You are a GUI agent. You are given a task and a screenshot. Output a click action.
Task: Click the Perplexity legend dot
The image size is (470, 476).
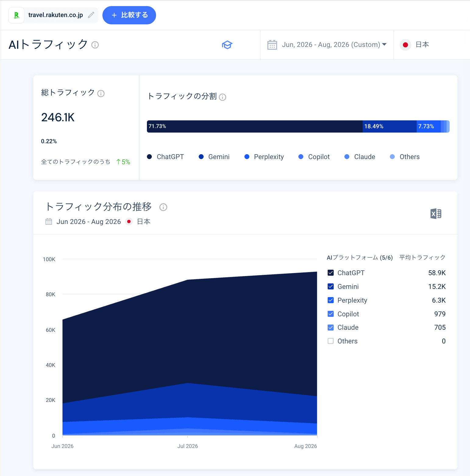pos(247,157)
